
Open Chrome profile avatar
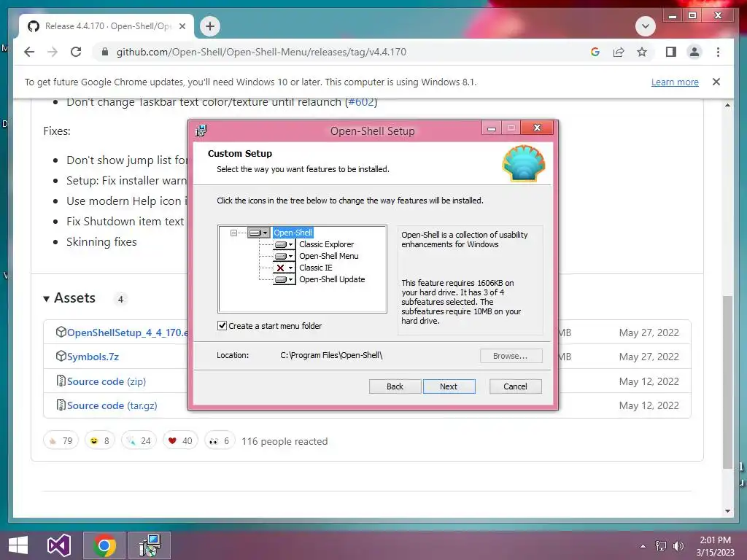(x=694, y=52)
